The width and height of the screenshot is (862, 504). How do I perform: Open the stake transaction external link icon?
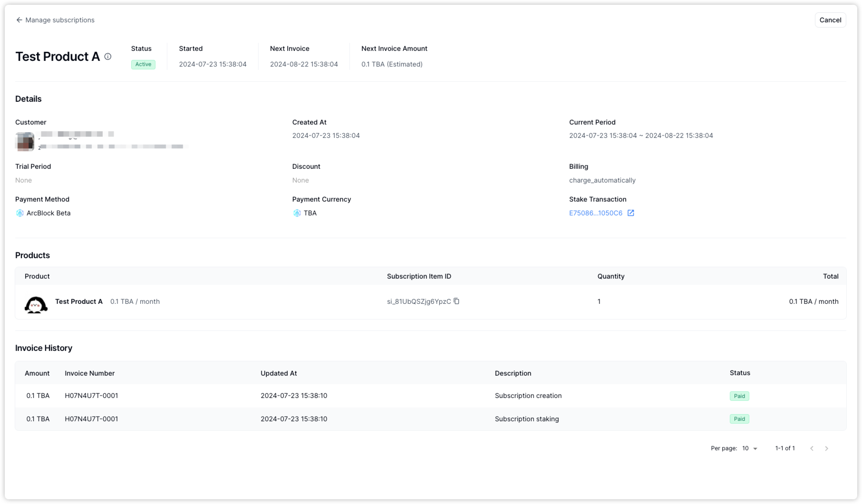click(630, 213)
